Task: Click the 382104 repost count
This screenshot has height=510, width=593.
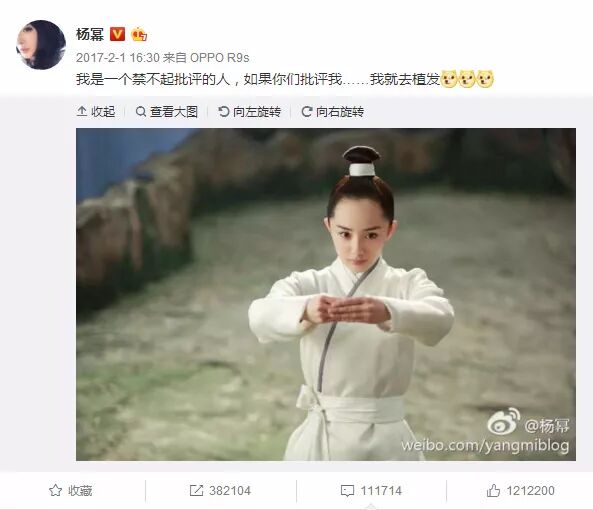Action: (x=230, y=491)
